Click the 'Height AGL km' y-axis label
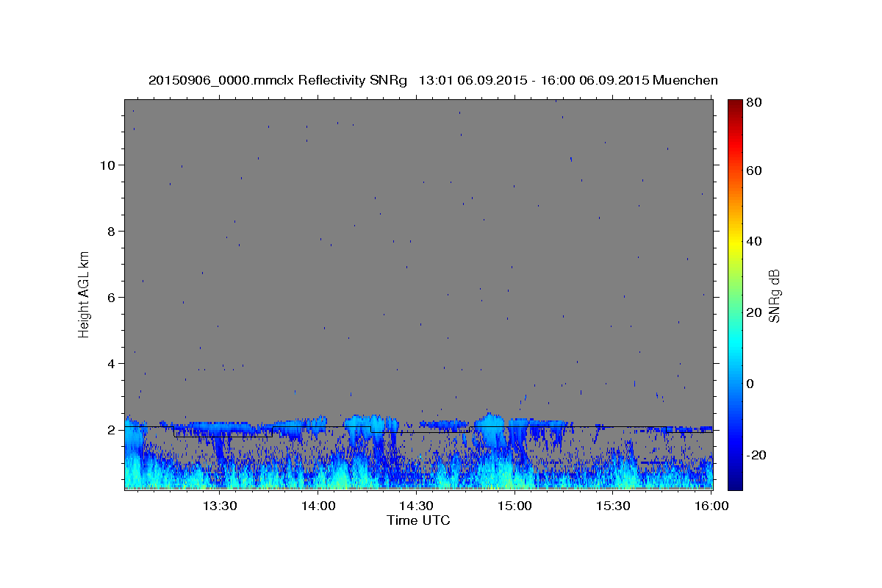This screenshot has width=882, height=588. [x=85, y=294]
